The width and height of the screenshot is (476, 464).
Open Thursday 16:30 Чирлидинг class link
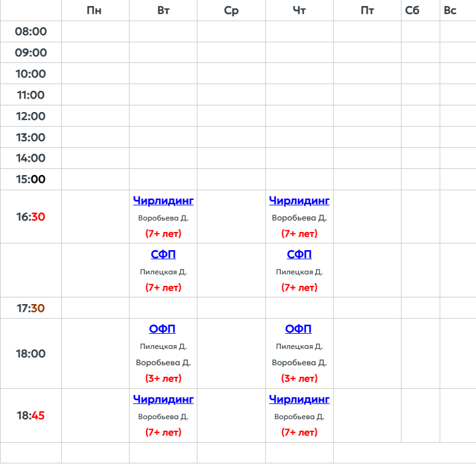pos(299,201)
